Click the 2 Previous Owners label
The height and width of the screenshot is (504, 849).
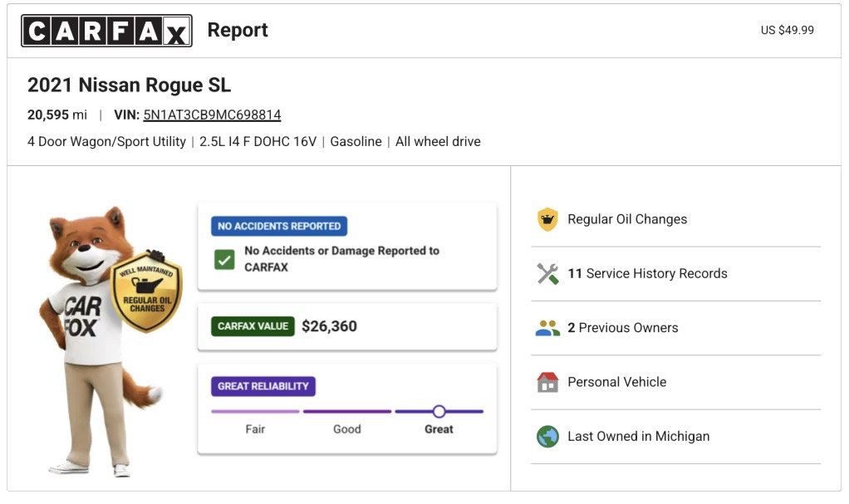tap(623, 328)
